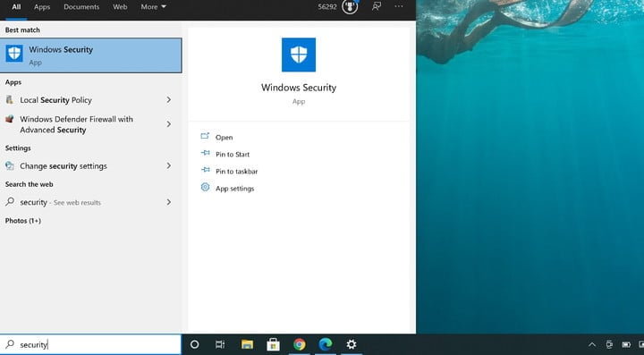Image resolution: width=644 pixels, height=355 pixels.
Task: Open App settings for Windows Security
Action: coord(234,189)
